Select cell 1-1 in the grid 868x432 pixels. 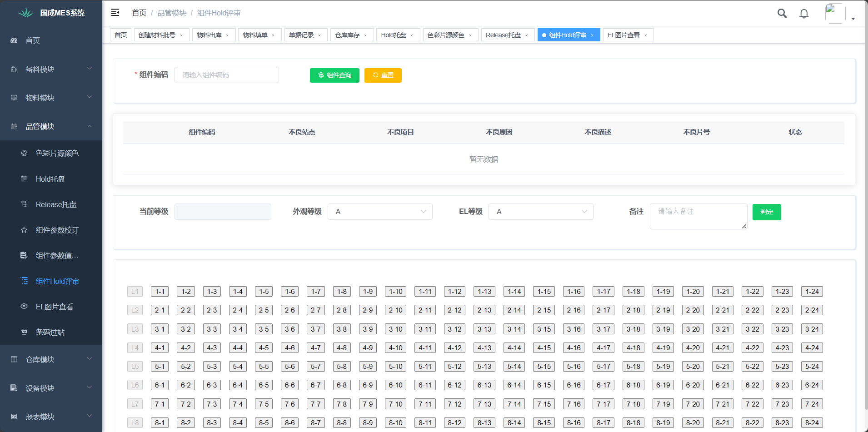coord(160,292)
